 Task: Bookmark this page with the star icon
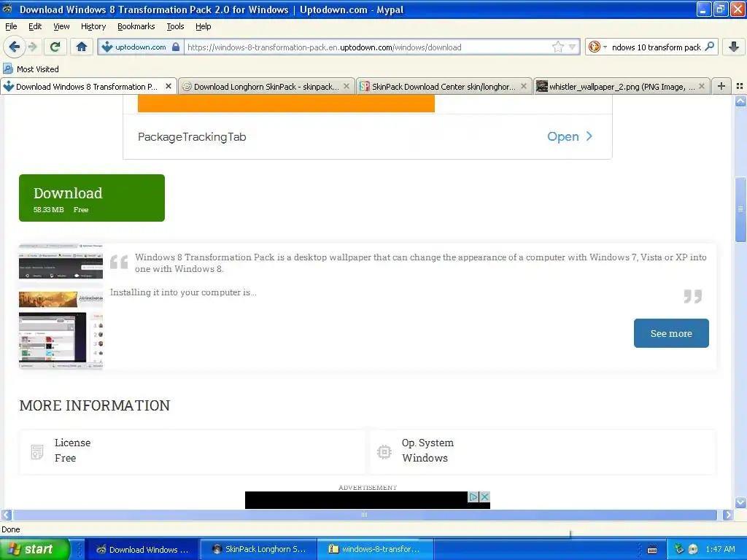pyautogui.click(x=558, y=47)
